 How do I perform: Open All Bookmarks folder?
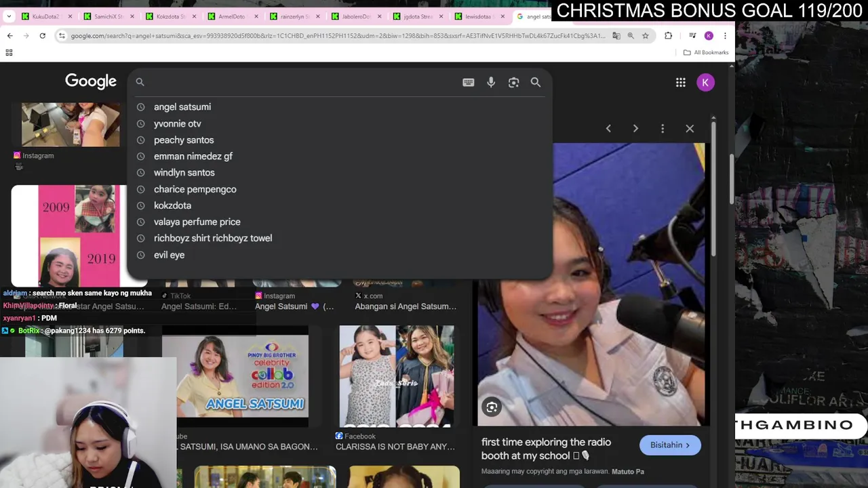(x=706, y=52)
